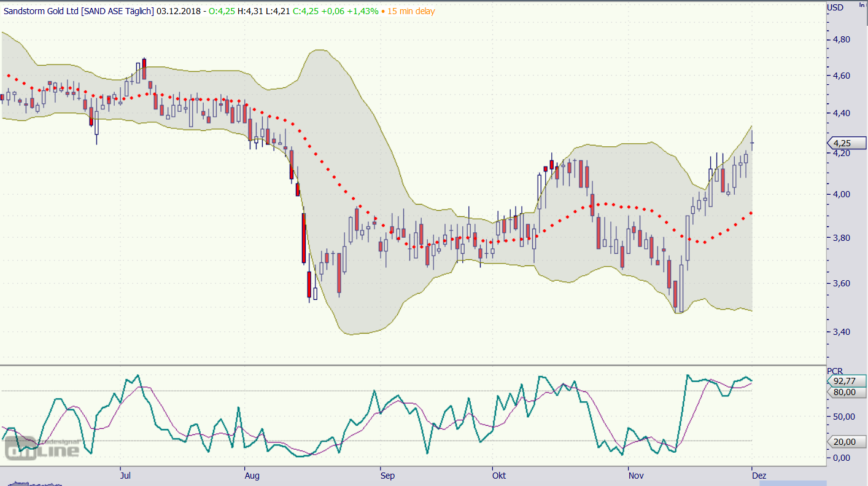Click the "Dez" month label
Viewport: 868px width, 486px height.
tap(759, 476)
